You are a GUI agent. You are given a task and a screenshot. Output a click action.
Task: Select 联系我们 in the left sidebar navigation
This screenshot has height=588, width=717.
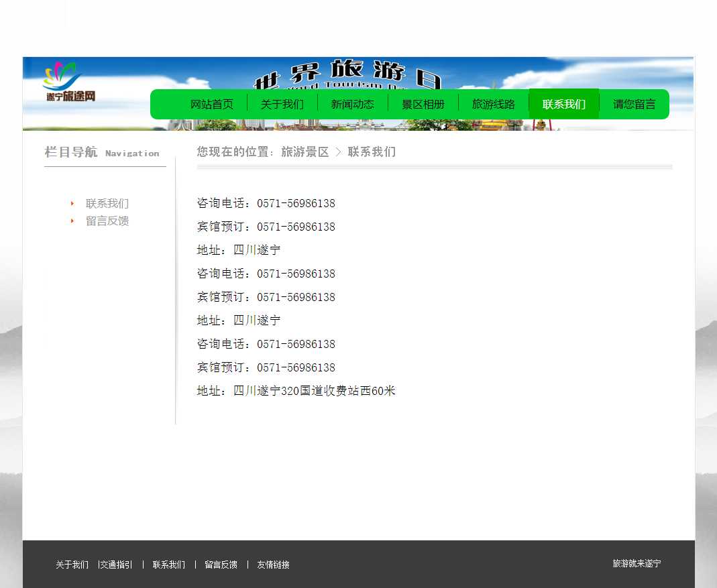(107, 204)
